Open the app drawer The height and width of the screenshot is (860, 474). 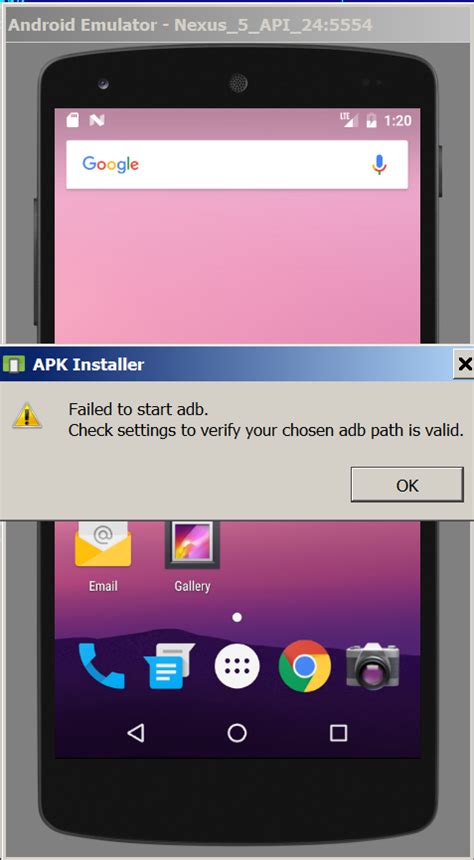pos(237,666)
